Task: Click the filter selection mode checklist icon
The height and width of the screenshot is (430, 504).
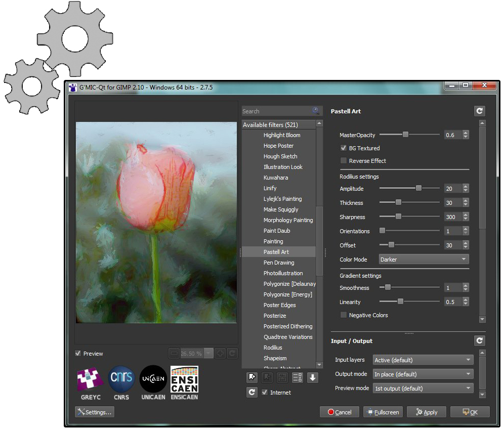Action: (298, 377)
